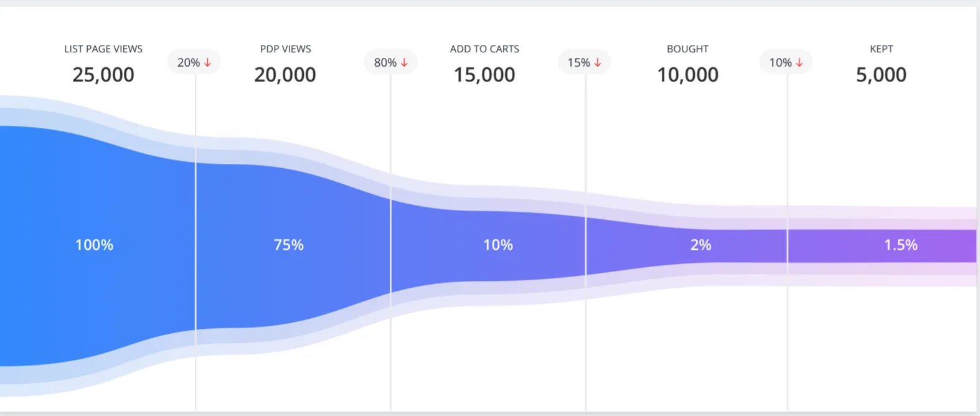Select the 100% funnel segment
Screen dimensions: 980x416
click(x=95, y=245)
